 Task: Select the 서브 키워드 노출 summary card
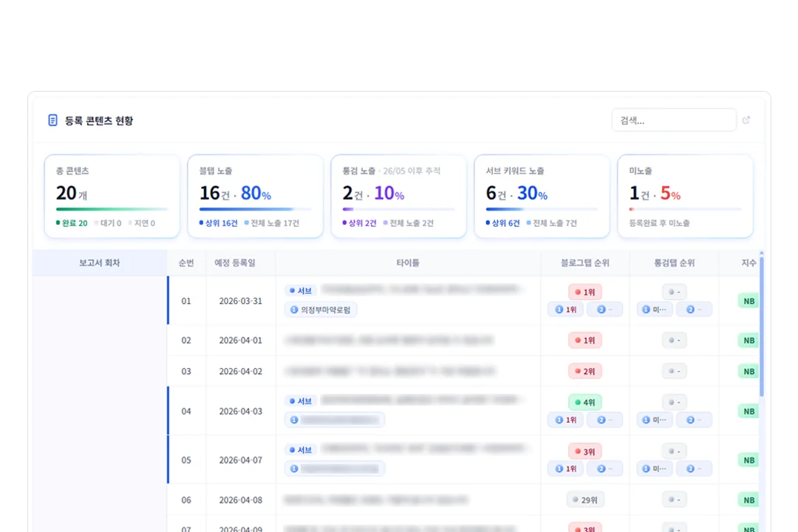click(x=542, y=196)
